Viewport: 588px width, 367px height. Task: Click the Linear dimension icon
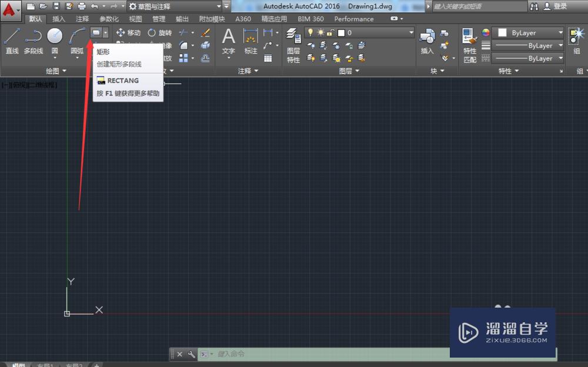coord(268,33)
